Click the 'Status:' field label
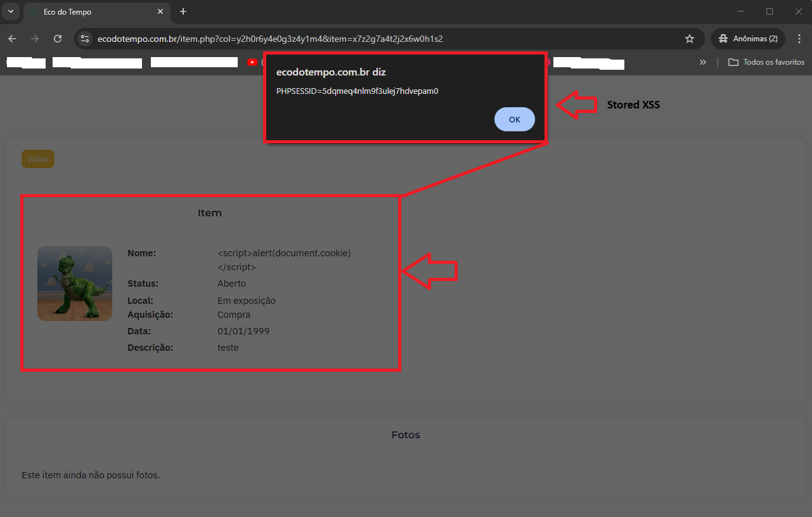812x517 pixels. pos(143,284)
